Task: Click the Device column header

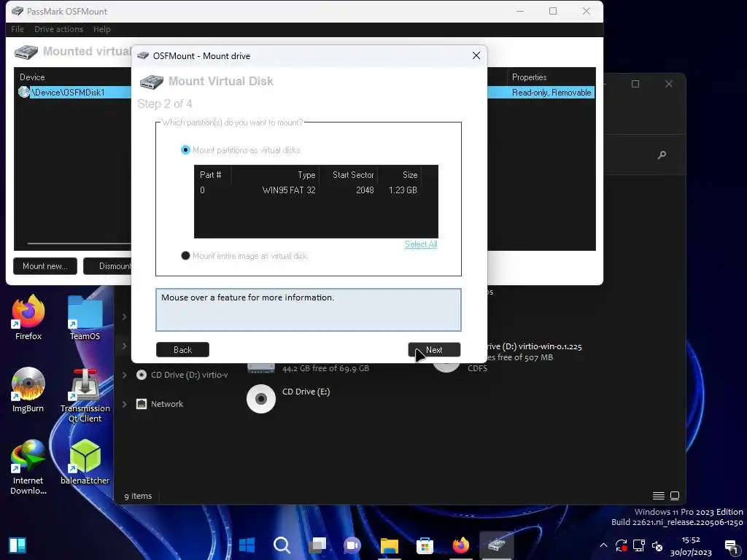Action: (x=32, y=77)
